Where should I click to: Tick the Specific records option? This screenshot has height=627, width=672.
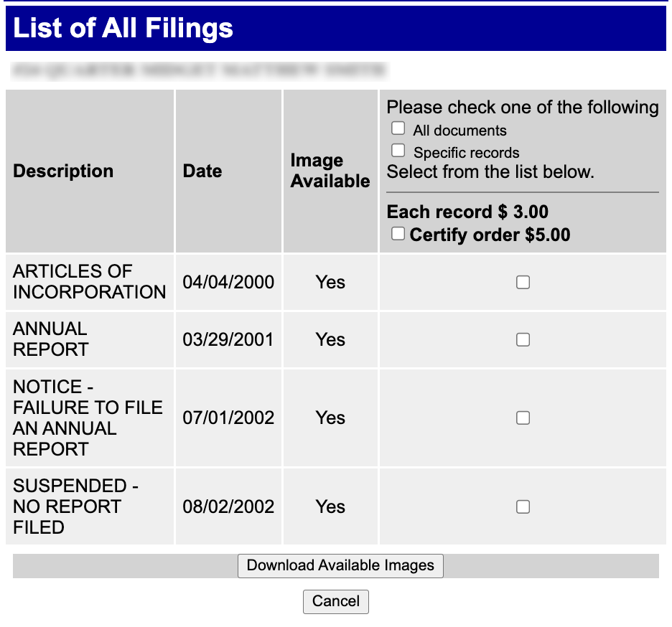[398, 151]
